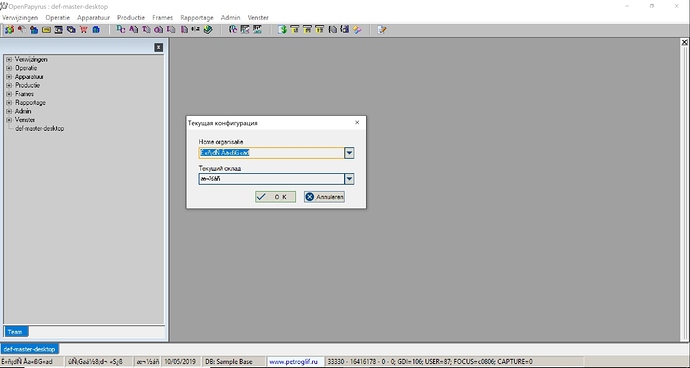This screenshot has height=368, width=690.
Task: Click the purple 'At' toolbar icon
Action: pyautogui.click(x=133, y=29)
